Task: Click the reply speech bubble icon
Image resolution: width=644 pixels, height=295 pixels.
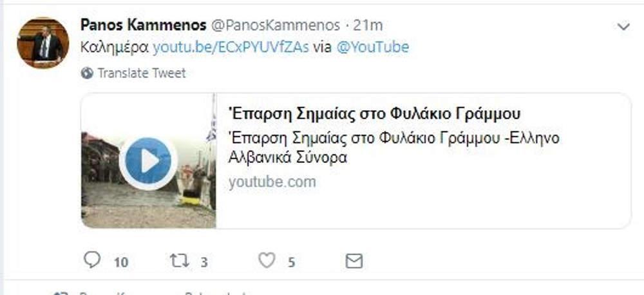Action: click(92, 260)
